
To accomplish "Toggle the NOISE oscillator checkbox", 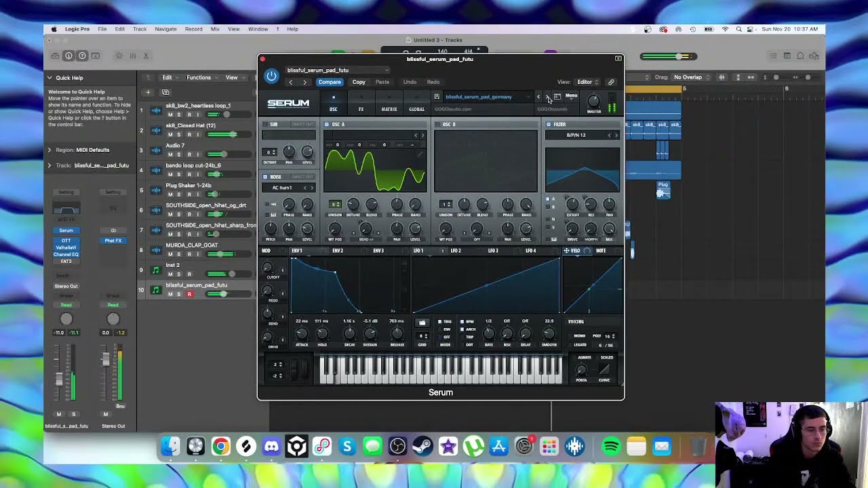I will click(265, 177).
